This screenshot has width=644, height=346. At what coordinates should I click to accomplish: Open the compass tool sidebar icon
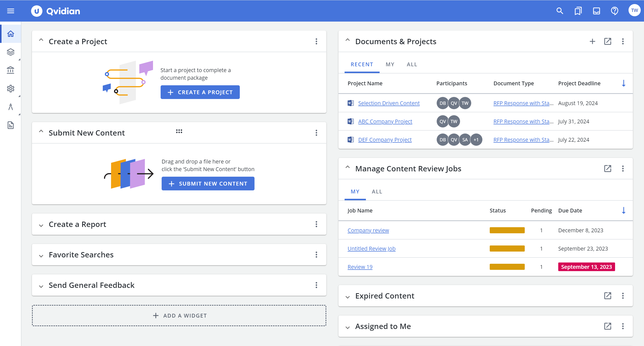coord(11,107)
